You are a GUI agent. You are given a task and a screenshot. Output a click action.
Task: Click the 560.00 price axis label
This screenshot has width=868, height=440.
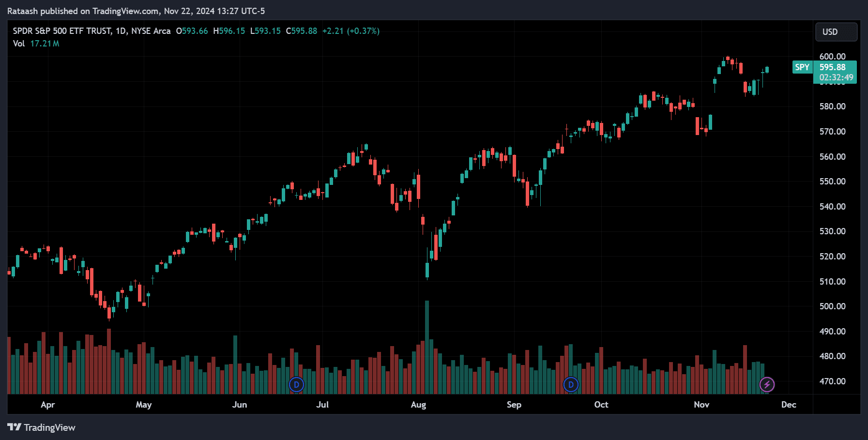tap(832, 157)
